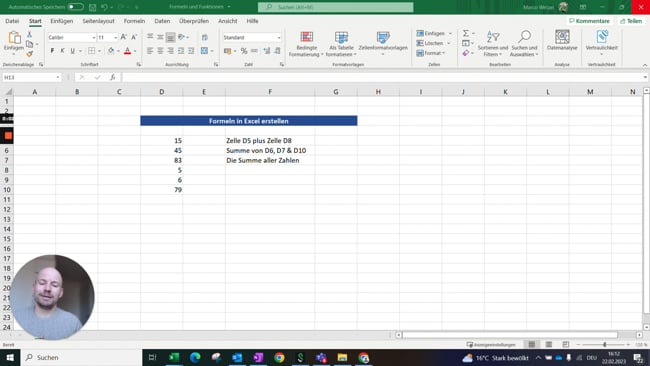Image resolution: width=650 pixels, height=366 pixels.
Task: Open the Datei tab
Action: pos(12,21)
